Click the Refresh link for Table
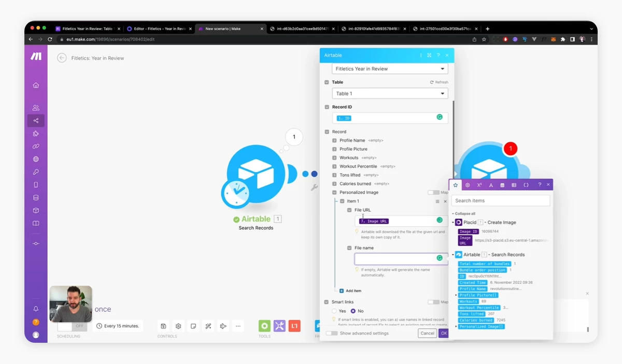Image resolution: width=622 pixels, height=364 pixels. 439,82
